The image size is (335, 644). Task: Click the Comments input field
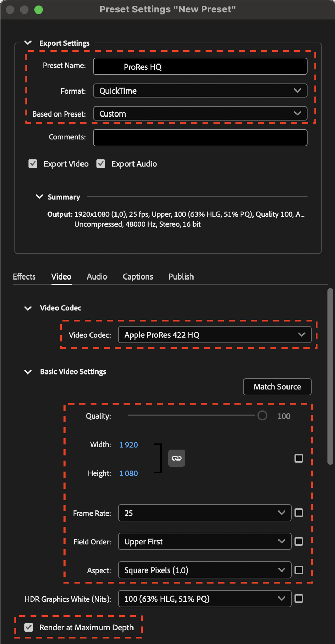tap(200, 138)
